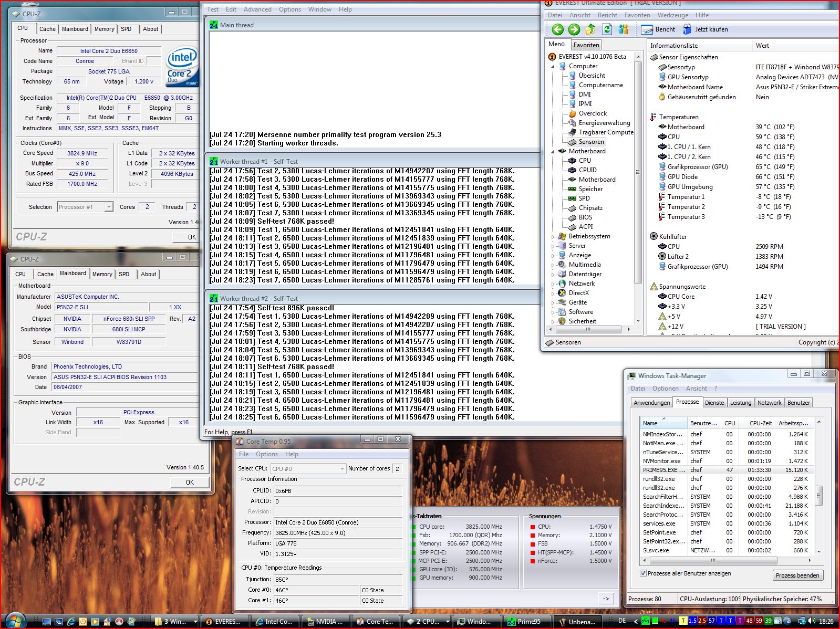This screenshot has height=629, width=840.
Task: Click the EVERES... taskbar button
Action: (224, 622)
